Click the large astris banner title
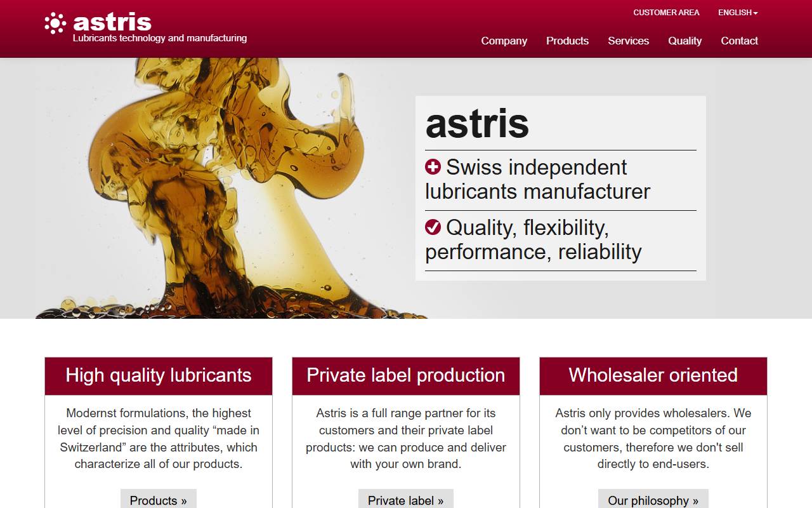812x508 pixels. pyautogui.click(x=477, y=123)
